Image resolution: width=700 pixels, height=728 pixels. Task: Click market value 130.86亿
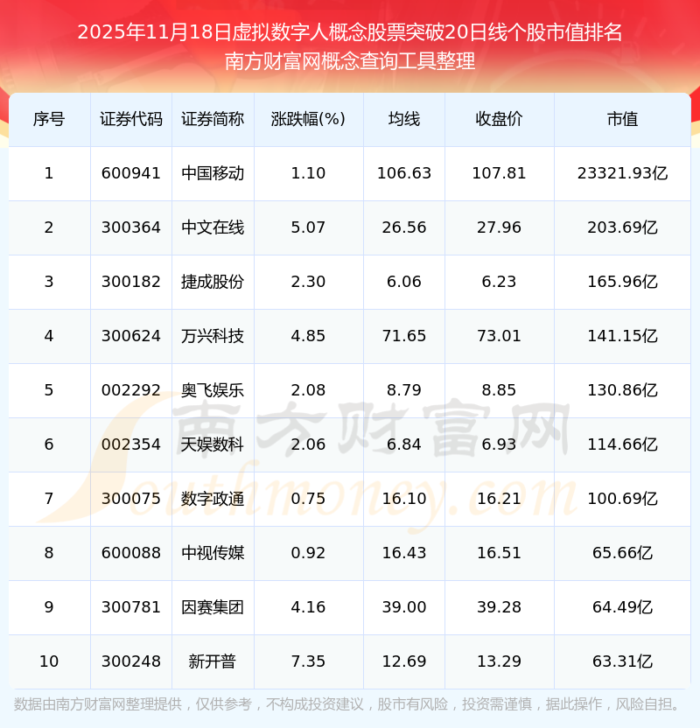(622, 390)
